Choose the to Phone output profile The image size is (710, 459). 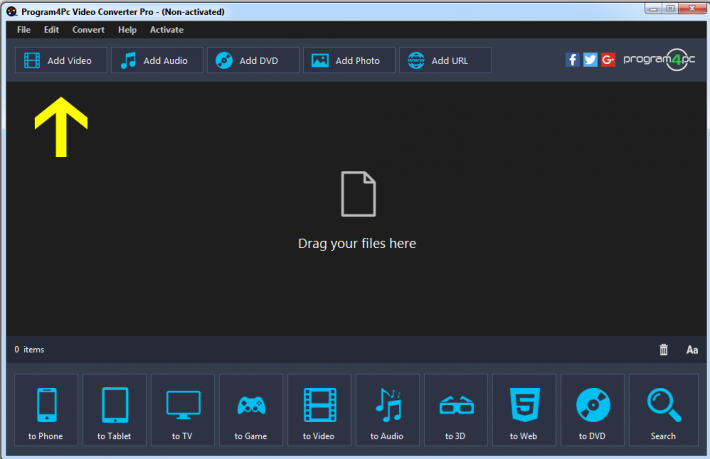point(46,410)
